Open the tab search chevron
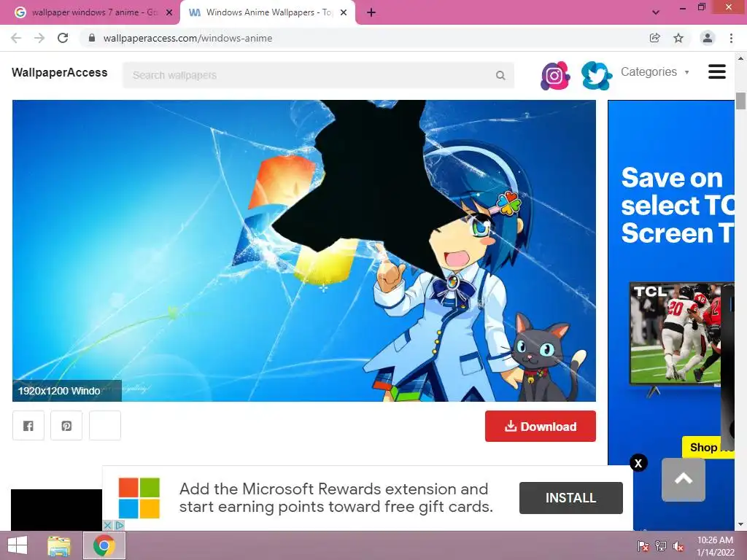Screen dimensions: 747x560 656,12
